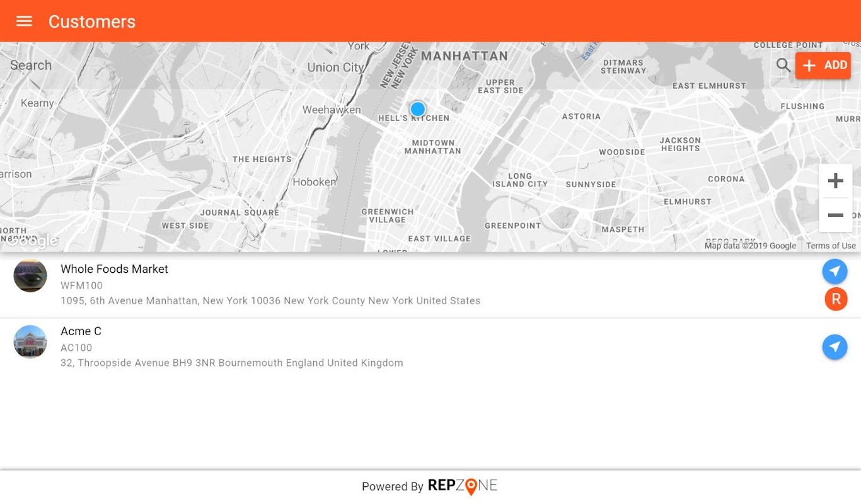Screen dimensions: 861x504
Task: Open the map's Terms of Use link
Action: [831, 246]
